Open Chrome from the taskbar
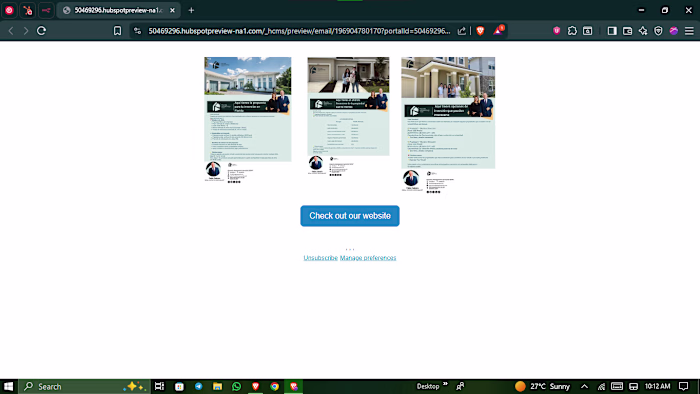 [x=275, y=386]
